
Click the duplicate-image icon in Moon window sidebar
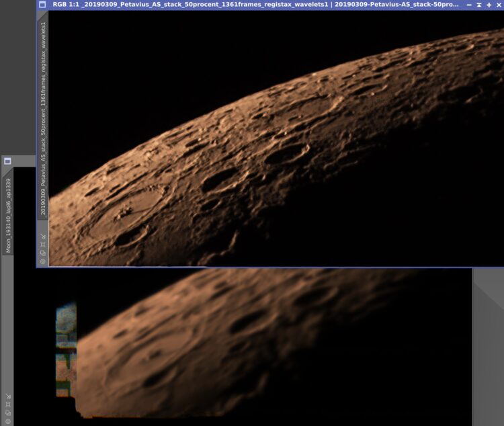(x=8, y=413)
